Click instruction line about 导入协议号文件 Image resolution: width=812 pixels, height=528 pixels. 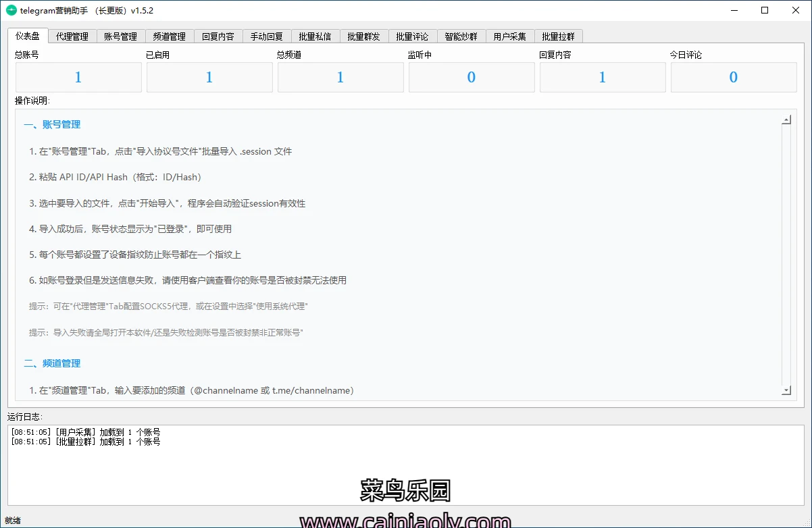[x=161, y=151]
